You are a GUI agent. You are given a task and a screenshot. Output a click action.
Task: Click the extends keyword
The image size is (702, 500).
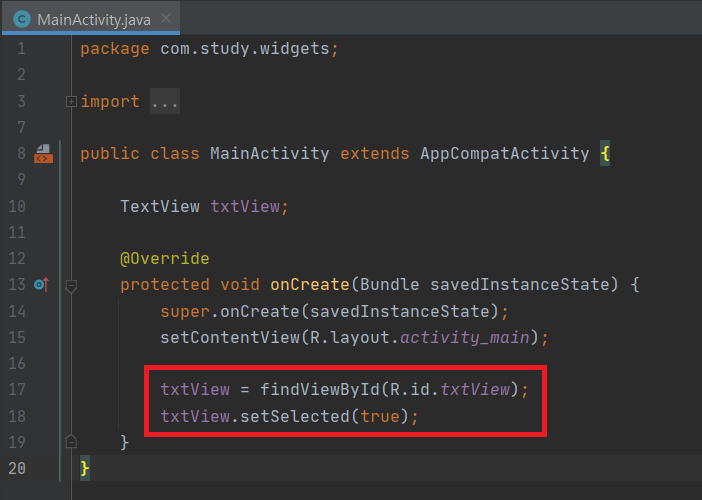(375, 154)
